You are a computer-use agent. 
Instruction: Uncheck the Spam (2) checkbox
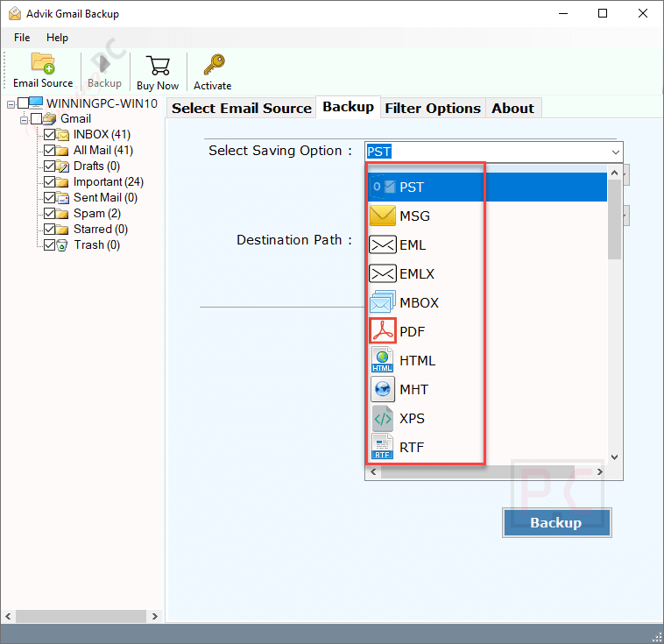pyautogui.click(x=49, y=214)
